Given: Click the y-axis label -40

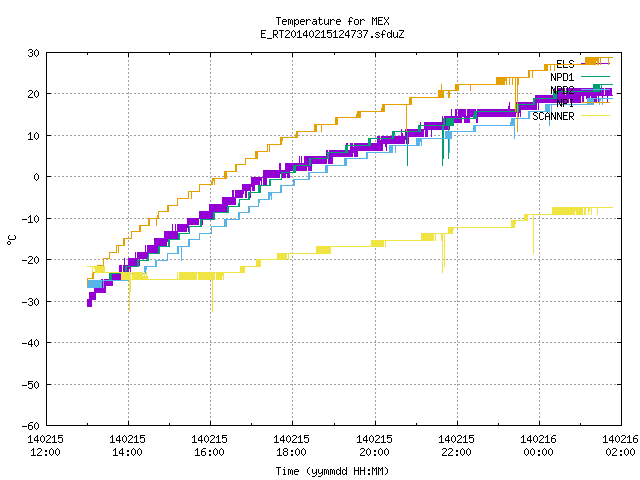Looking at the screenshot, I should click(31, 343).
